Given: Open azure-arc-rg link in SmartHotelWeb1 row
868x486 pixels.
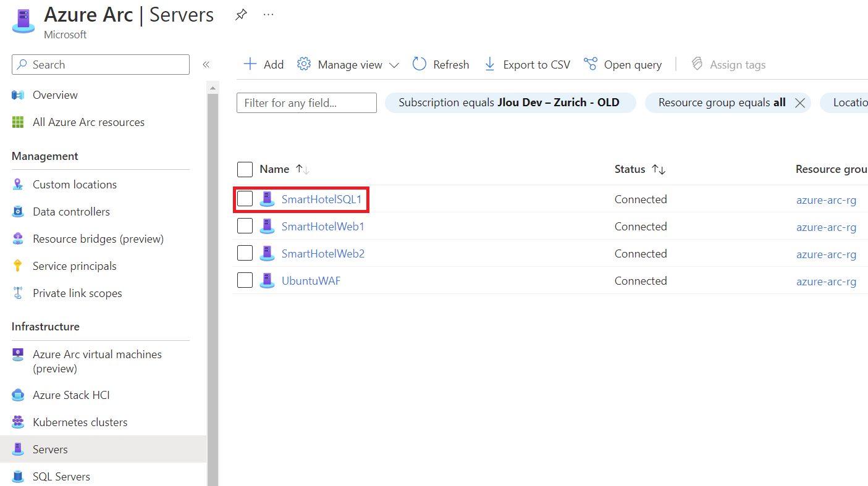Looking at the screenshot, I should 826,227.
